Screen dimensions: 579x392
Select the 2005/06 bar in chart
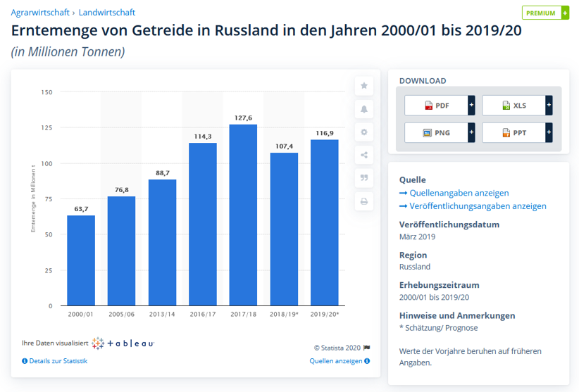click(x=121, y=251)
